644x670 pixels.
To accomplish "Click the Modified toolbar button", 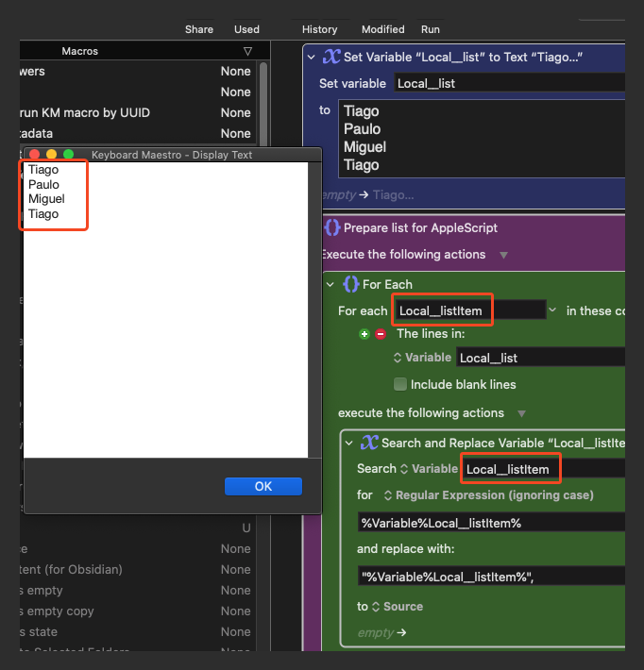I will [x=382, y=29].
